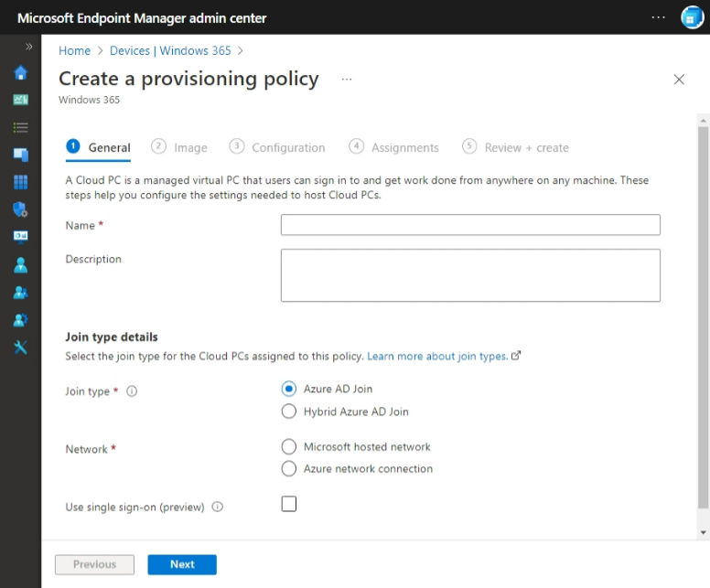Focus the Name input field
Screen dimensions: 710x588
point(470,225)
